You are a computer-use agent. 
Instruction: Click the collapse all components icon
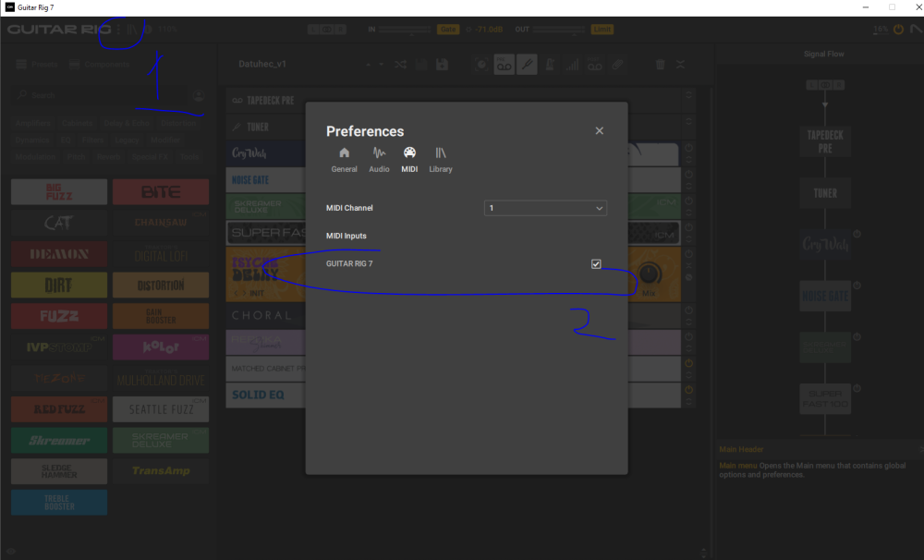pyautogui.click(x=681, y=65)
